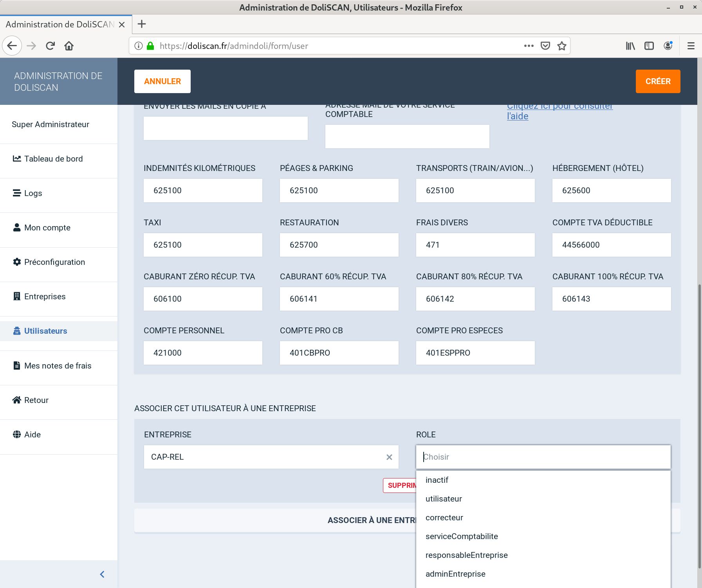The width and height of the screenshot is (702, 588).
Task: Collapse the sidebar with the left chevron
Action: tap(102, 574)
